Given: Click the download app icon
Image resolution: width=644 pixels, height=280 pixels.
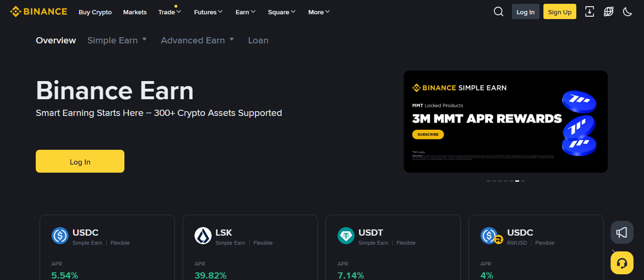Looking at the screenshot, I should pyautogui.click(x=590, y=12).
